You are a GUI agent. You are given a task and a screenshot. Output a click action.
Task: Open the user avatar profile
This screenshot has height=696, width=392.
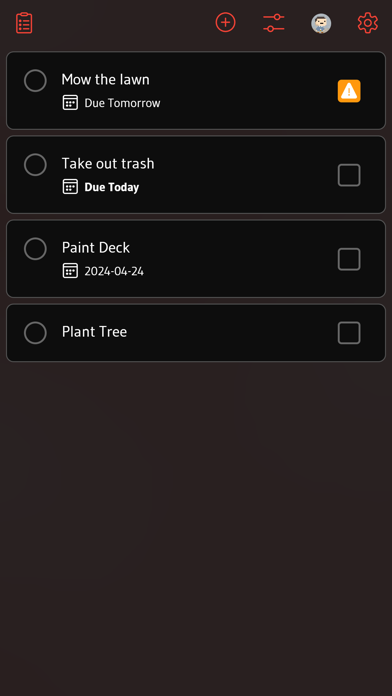point(321,23)
